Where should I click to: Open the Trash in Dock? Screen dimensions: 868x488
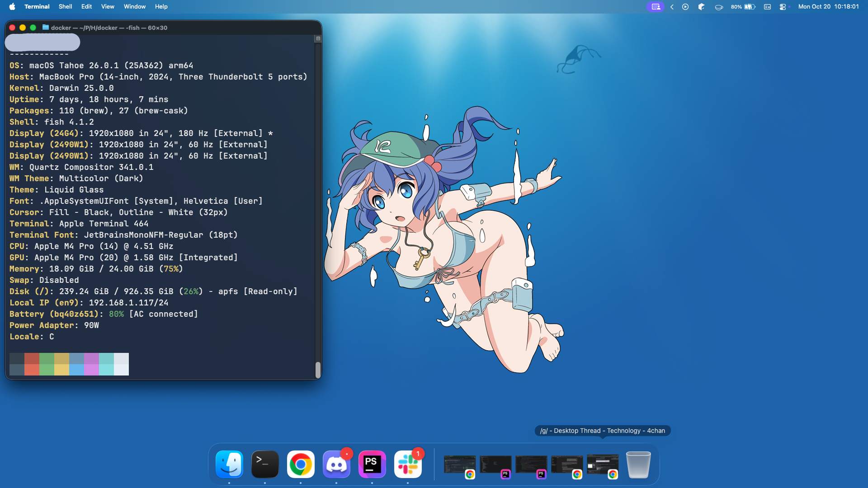638,464
